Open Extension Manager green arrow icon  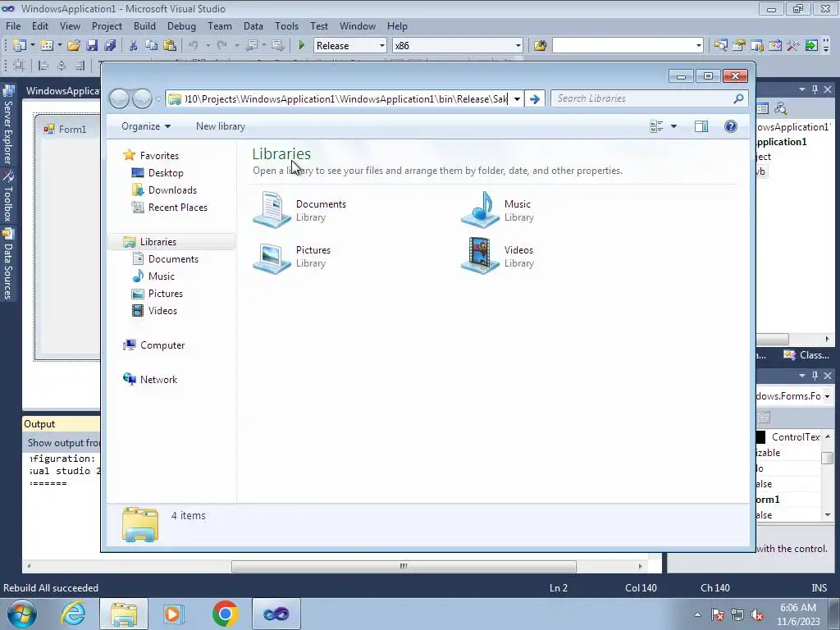[811, 46]
